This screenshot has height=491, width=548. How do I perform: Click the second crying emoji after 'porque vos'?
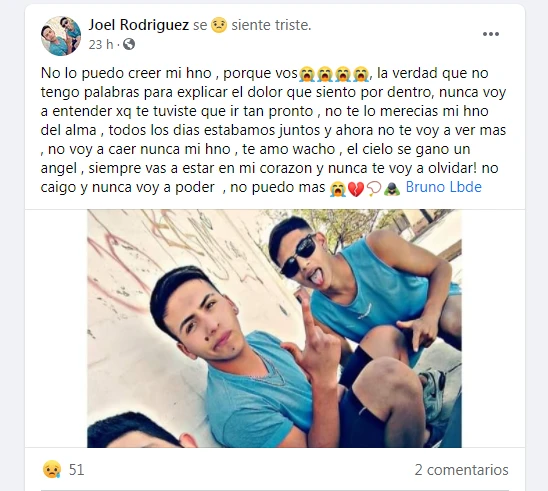tap(325, 74)
